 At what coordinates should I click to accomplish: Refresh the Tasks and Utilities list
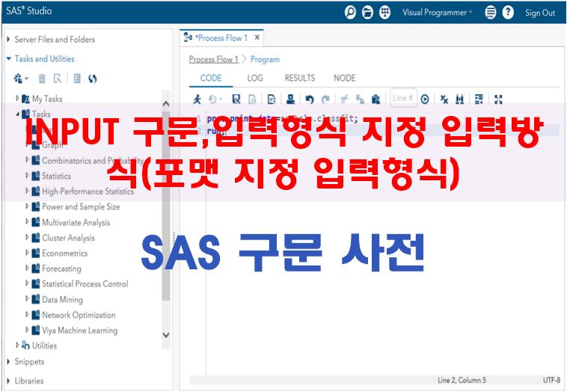tap(93, 78)
